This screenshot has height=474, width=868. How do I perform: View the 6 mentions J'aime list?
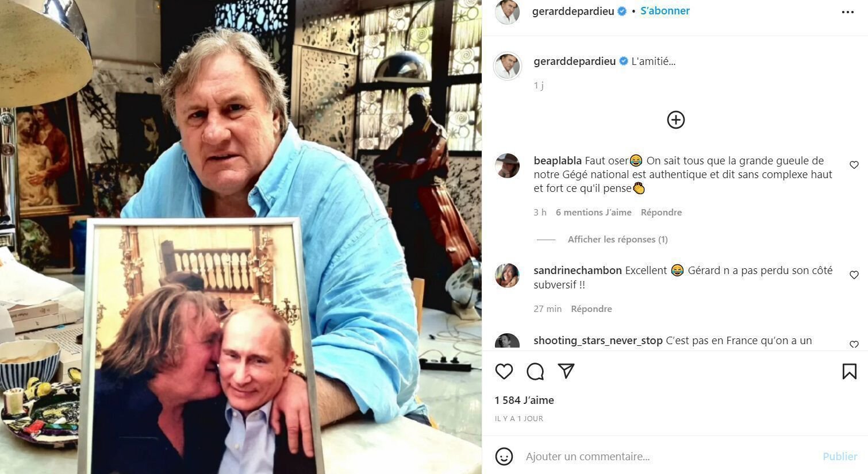[593, 213]
